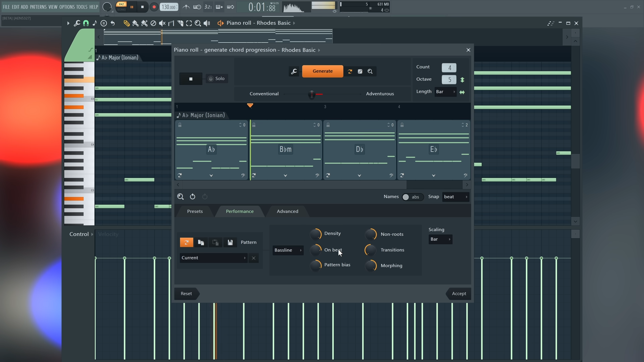This screenshot has width=644, height=362.
Task: Click the copy pattern icon
Action: pyautogui.click(x=201, y=242)
